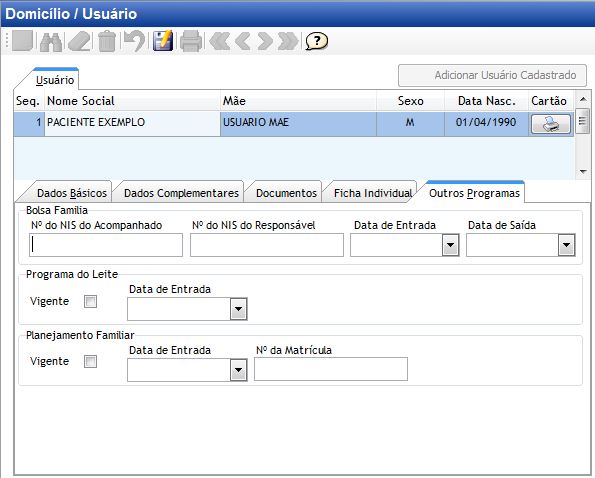Click the save diskette with pencil icon
595x478 pixels.
(x=163, y=41)
